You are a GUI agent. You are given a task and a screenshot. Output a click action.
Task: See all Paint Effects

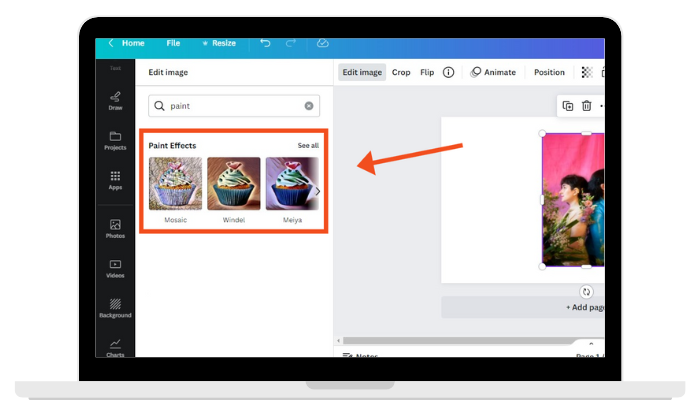308,146
